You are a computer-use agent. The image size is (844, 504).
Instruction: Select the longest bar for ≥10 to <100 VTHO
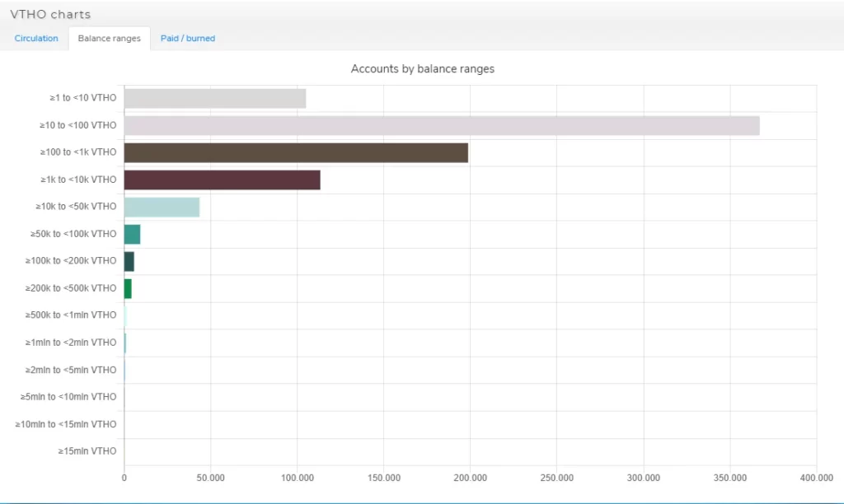click(441, 125)
